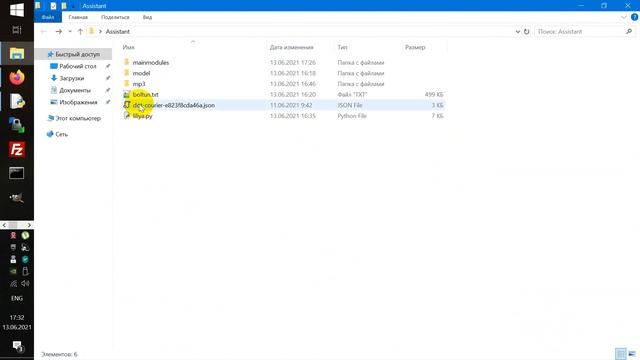This screenshot has height=360, width=640.
Task: Launch Firefox from the taskbar
Action: [x=17, y=77]
